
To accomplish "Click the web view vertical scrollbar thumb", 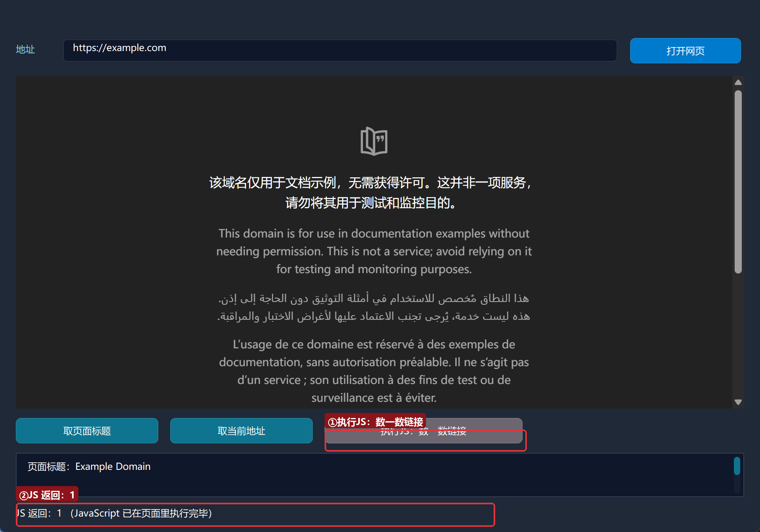I will click(738, 182).
